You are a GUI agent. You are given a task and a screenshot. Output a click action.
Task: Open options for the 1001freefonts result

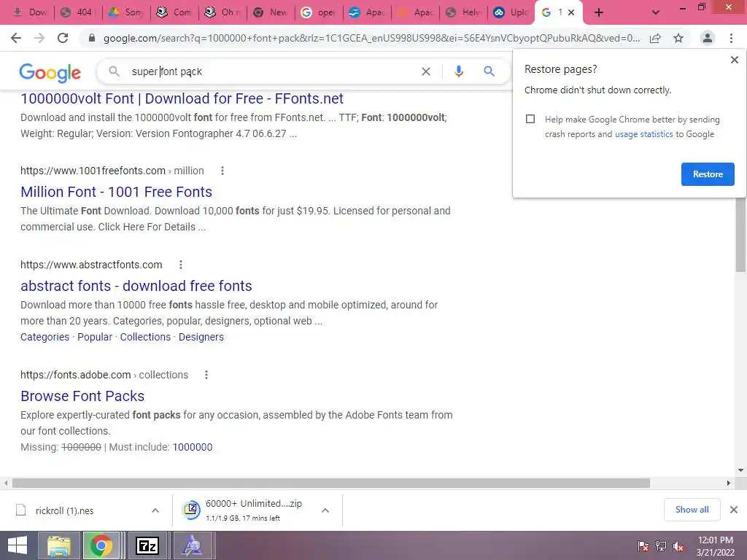tap(222, 171)
